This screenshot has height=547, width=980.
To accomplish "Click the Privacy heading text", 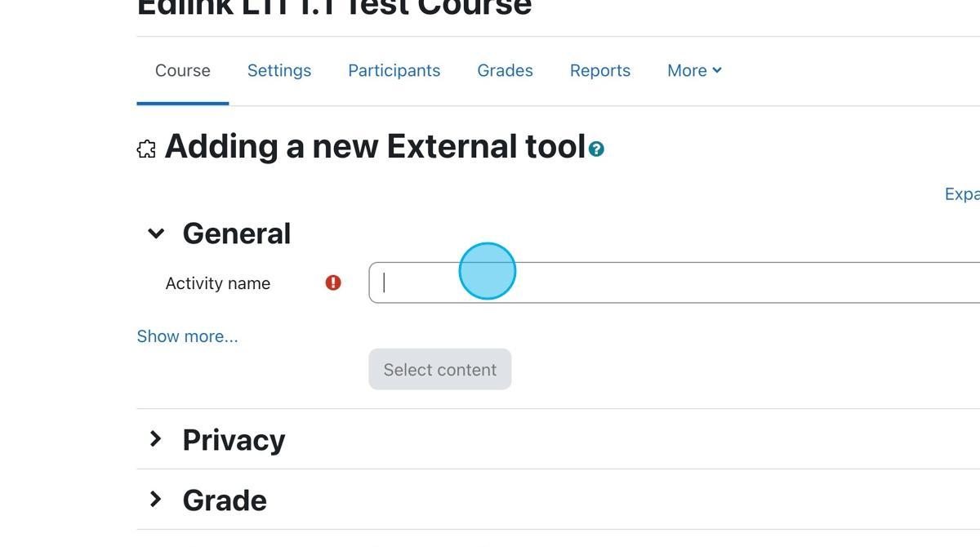I will pyautogui.click(x=234, y=439).
